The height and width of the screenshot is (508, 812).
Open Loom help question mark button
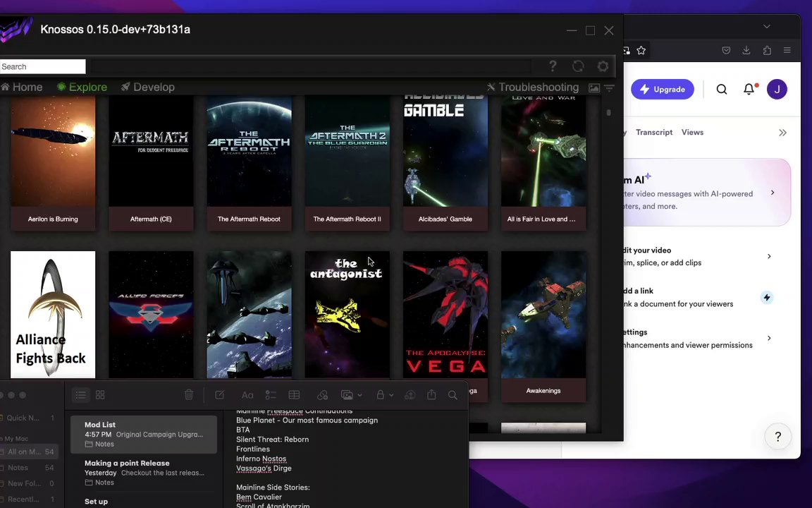pos(778,437)
